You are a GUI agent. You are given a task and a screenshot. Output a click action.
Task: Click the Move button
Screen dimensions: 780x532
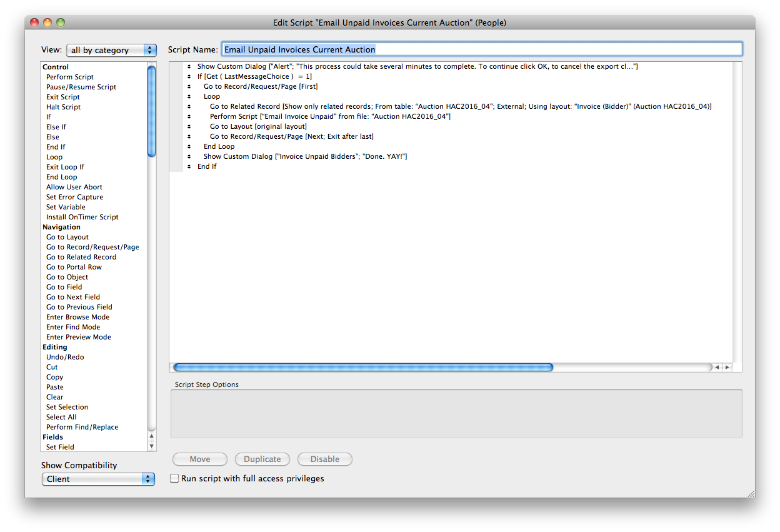click(200, 459)
